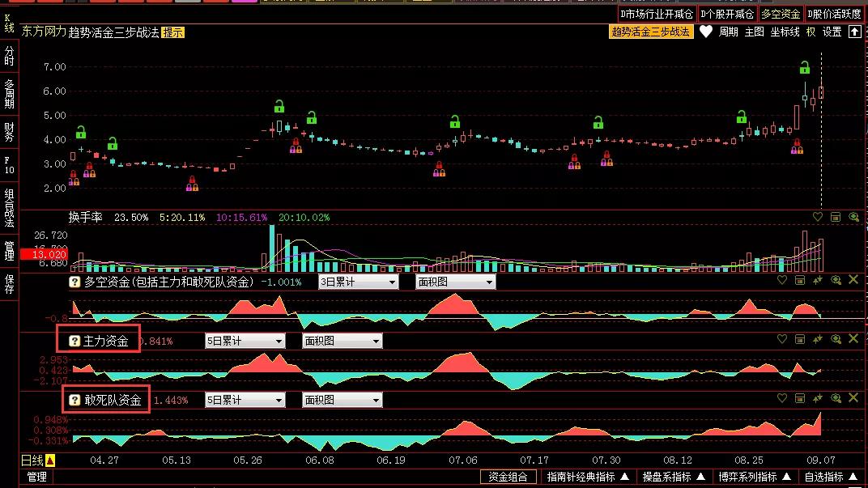Click the swap arrows icon in 主力资金 row
Screen dimensions: 868x488
pos(818,339)
